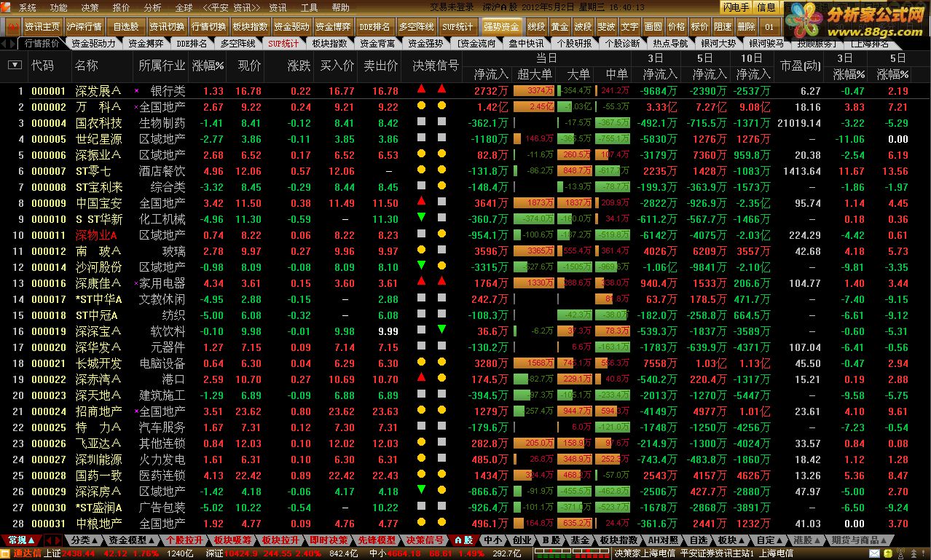Screen dimensions: 931x560
Task: Click red up-arrow signal for 深发展A
Action: 421,89
